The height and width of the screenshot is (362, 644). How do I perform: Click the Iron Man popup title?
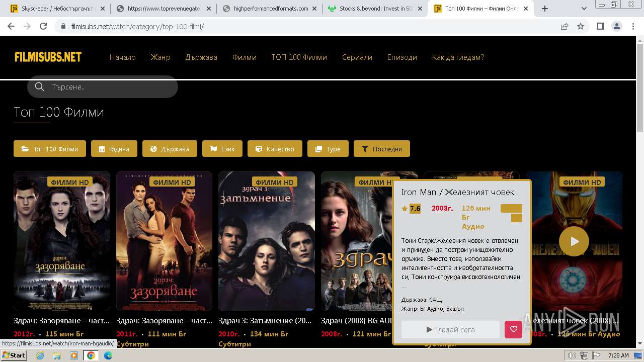(x=461, y=192)
